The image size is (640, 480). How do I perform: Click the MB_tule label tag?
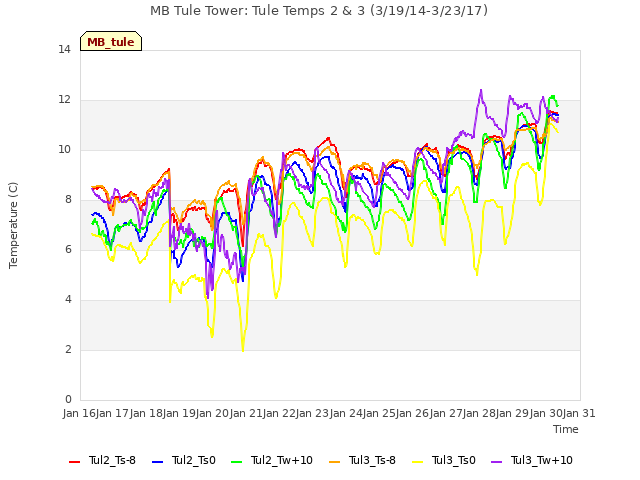point(111,41)
